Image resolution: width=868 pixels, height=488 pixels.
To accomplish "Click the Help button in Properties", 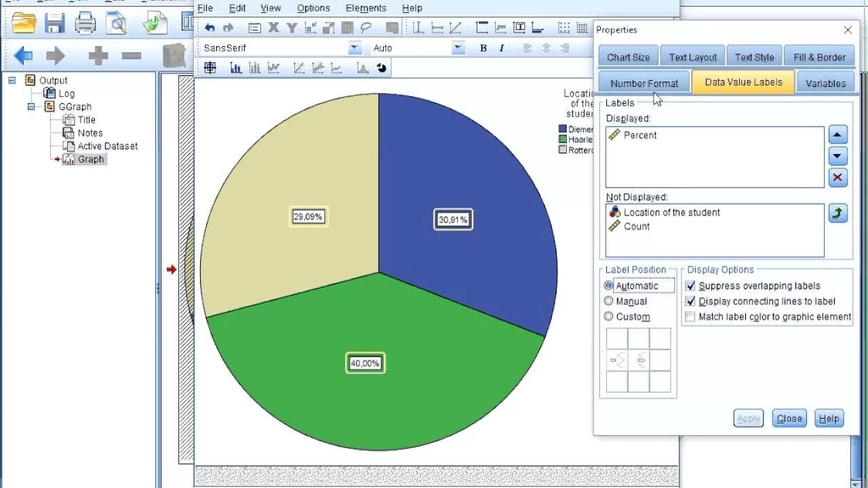I will tap(829, 418).
